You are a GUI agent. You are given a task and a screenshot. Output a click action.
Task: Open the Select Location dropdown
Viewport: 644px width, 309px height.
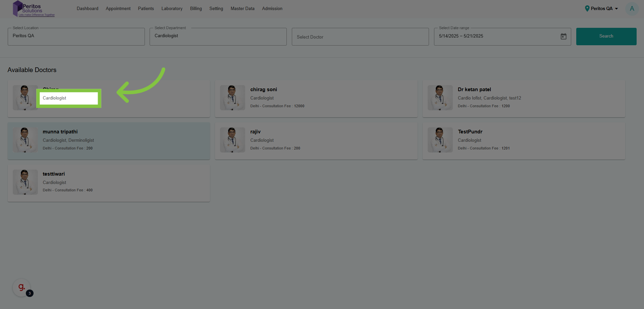point(76,37)
